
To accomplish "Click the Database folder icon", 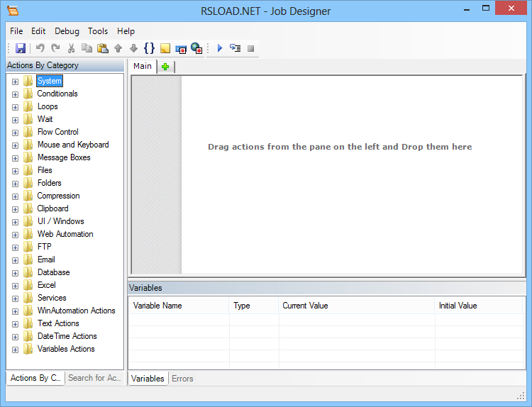I will (28, 272).
